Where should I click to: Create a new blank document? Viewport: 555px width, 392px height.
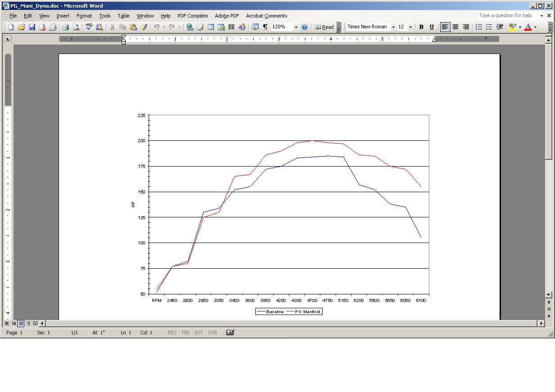click(11, 27)
